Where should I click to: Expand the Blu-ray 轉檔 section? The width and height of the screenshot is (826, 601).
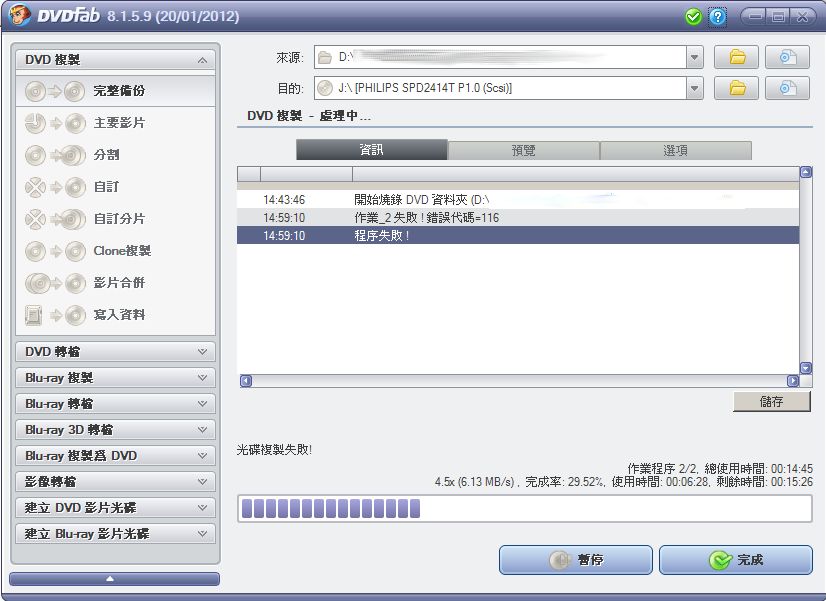point(115,403)
